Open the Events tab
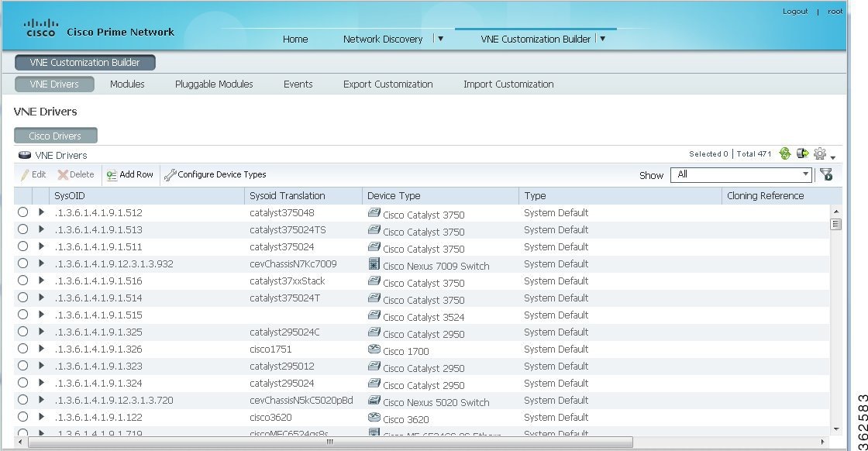 tap(298, 84)
